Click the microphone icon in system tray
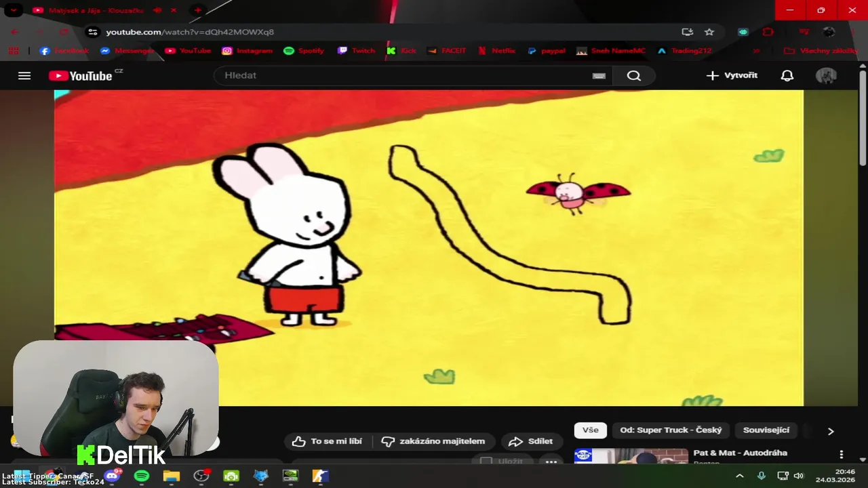Screen dimensions: 868x488 click(762, 476)
